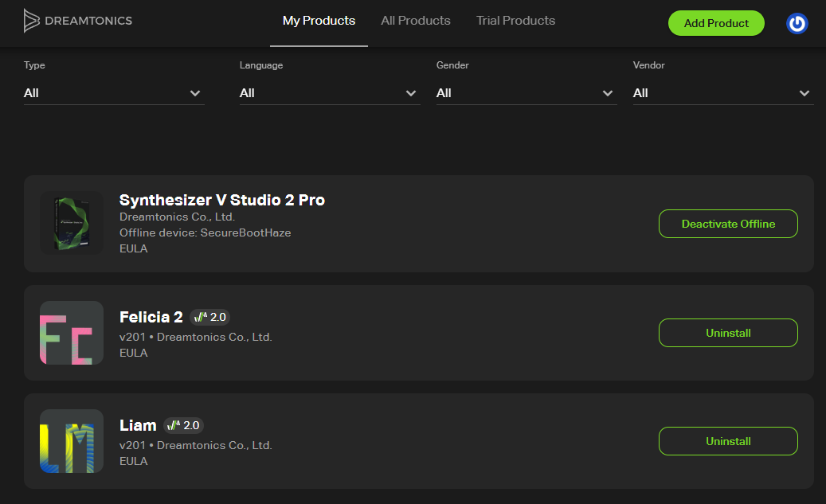
Task: Click the Add Product button
Action: pyautogui.click(x=716, y=23)
